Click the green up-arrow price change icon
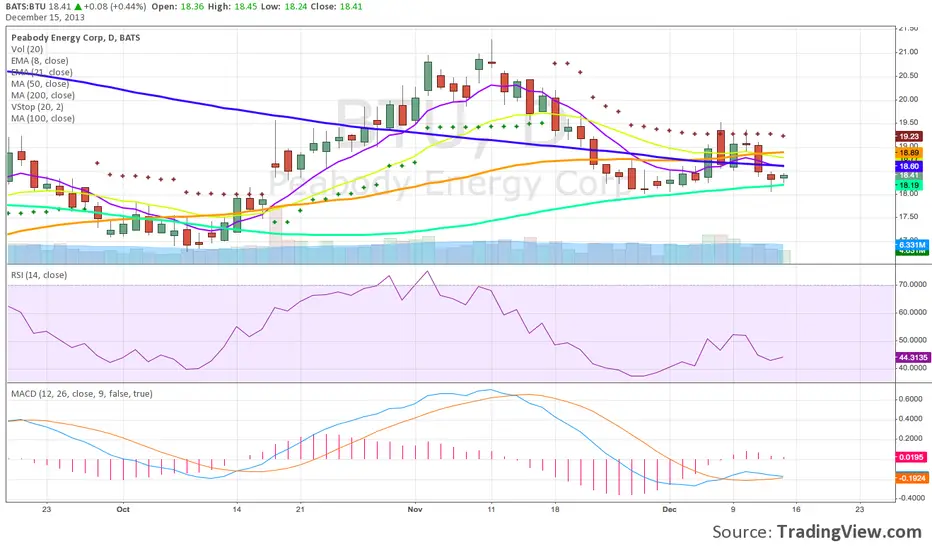 [78, 7]
